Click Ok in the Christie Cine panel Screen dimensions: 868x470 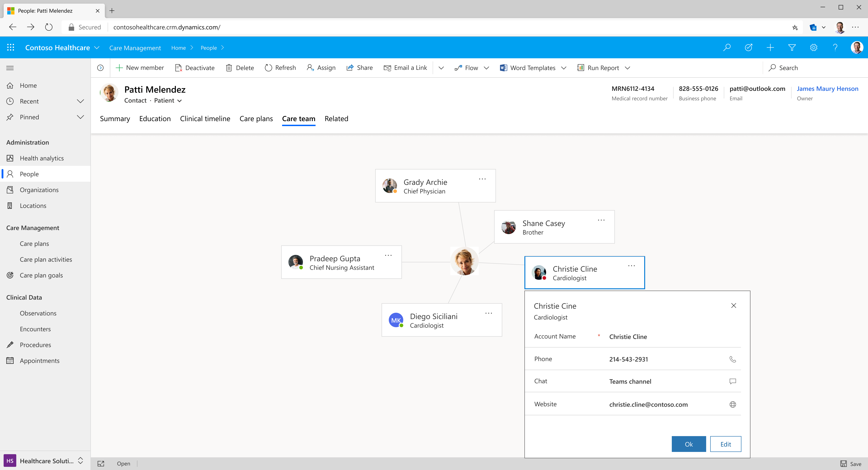[689, 444]
